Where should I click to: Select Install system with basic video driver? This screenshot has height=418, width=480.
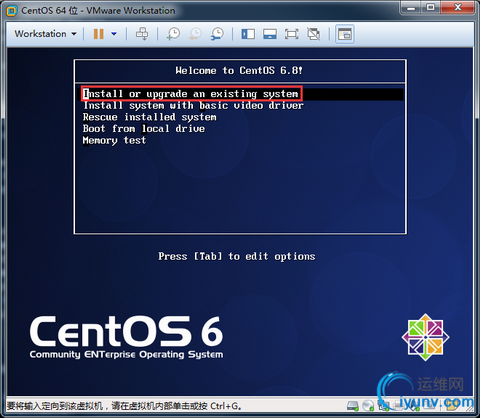tap(193, 106)
